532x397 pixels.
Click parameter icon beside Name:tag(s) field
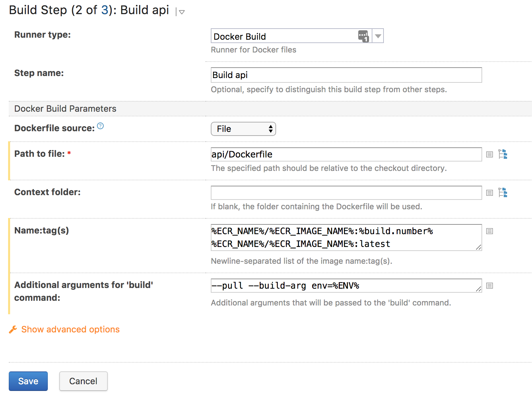[x=490, y=231]
